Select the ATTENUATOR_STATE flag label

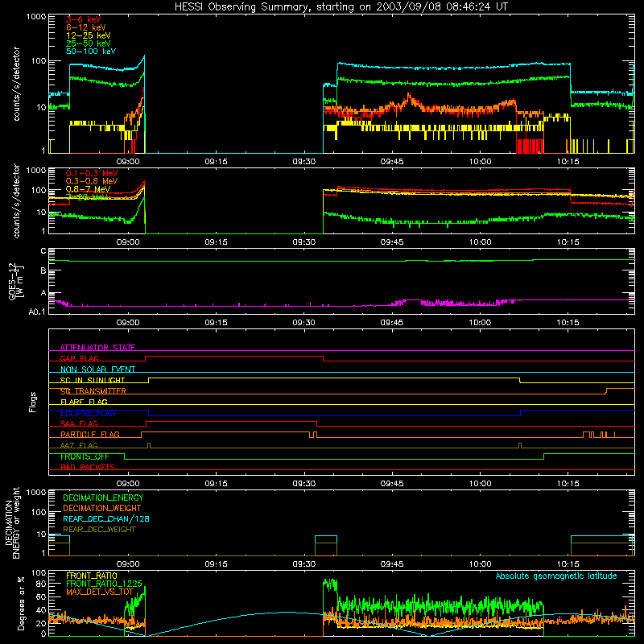(x=97, y=348)
